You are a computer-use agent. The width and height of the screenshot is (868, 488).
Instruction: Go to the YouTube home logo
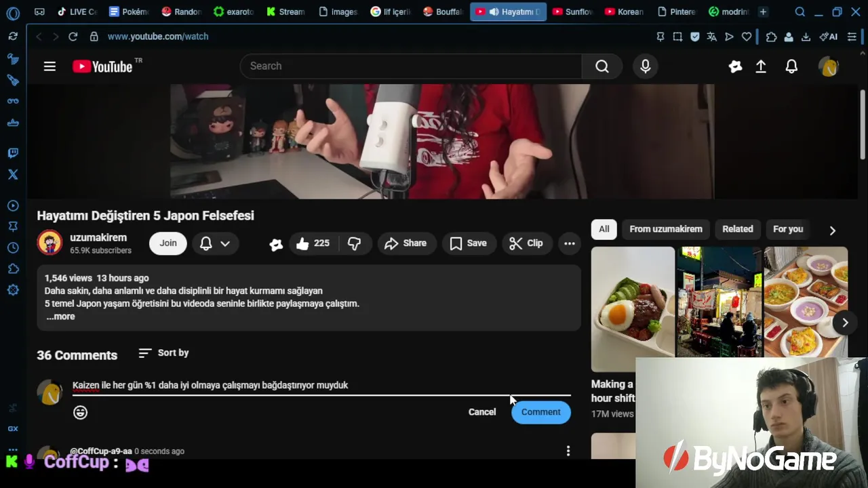pyautogui.click(x=103, y=66)
